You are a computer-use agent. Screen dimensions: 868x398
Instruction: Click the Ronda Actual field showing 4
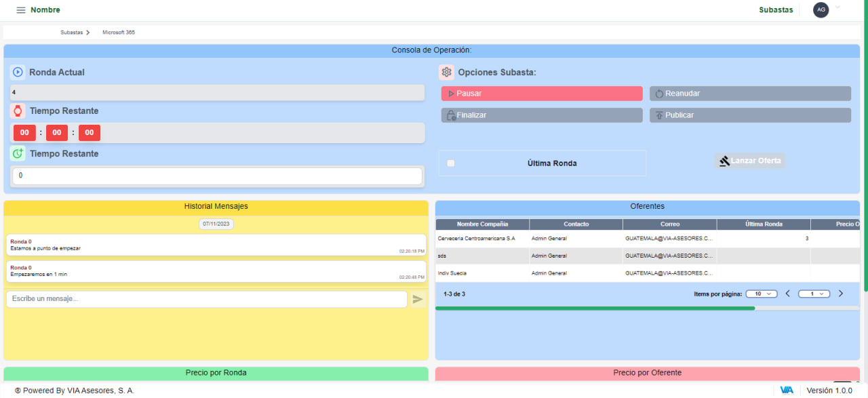tap(218, 92)
